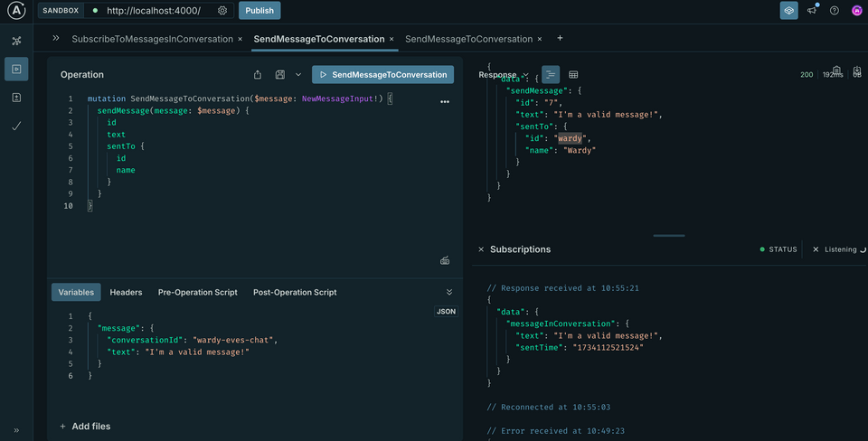Edit the localhost:4000 endpoint URL field
The width and height of the screenshot is (868, 441).
(154, 11)
